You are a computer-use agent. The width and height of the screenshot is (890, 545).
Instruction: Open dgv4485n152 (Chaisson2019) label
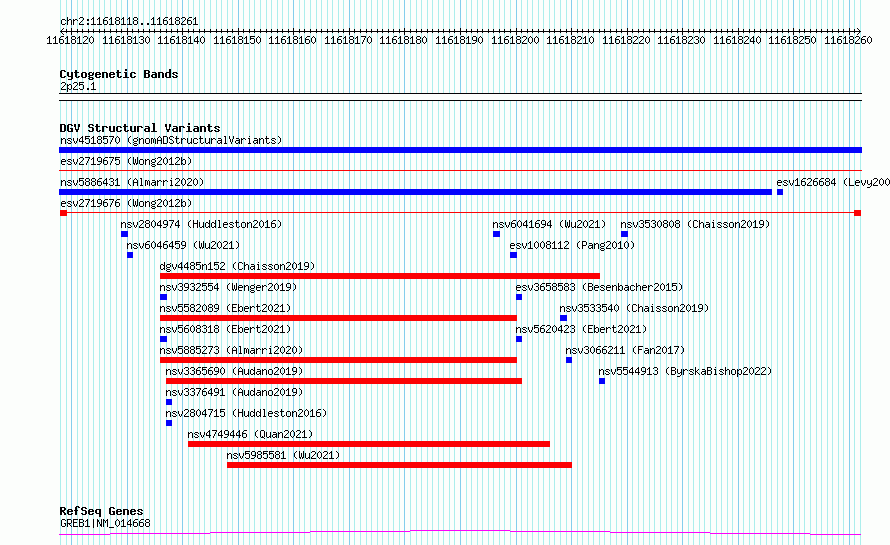pyautogui.click(x=237, y=266)
